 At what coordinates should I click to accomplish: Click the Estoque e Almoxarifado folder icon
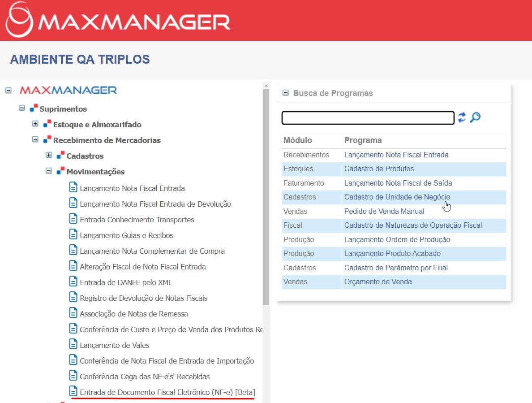coord(47,124)
